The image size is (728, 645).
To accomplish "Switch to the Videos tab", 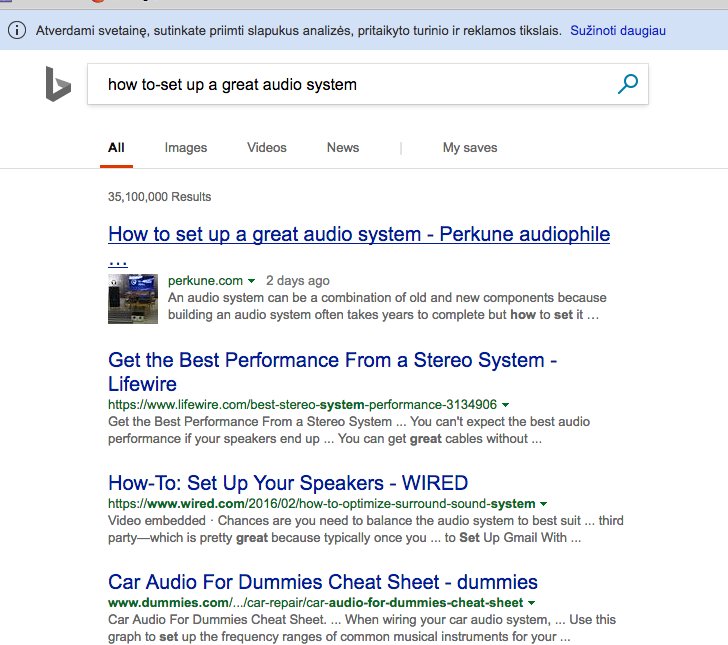I will [266, 148].
